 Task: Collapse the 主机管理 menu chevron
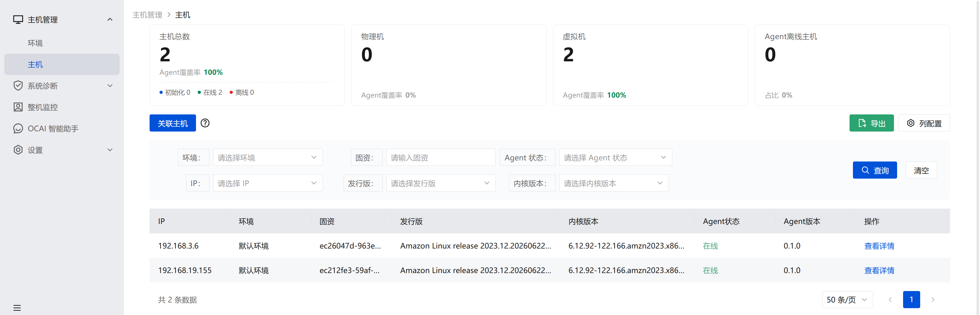(110, 19)
